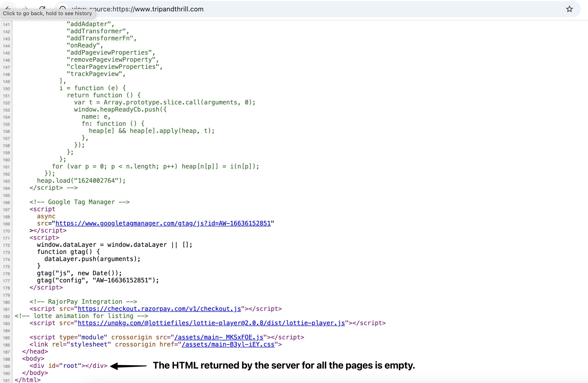The width and height of the screenshot is (588, 383).
Task: Click the "trackPageview" string line
Action: point(96,74)
